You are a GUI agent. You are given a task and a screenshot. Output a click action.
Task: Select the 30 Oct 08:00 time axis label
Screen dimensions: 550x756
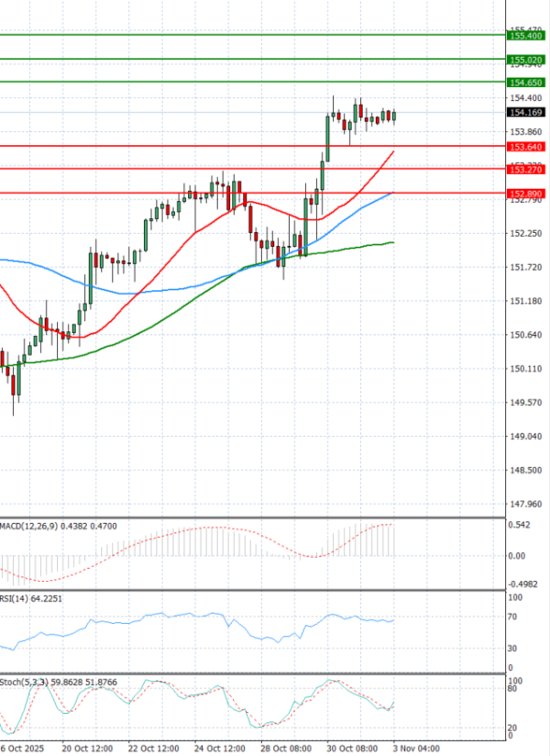[353, 748]
